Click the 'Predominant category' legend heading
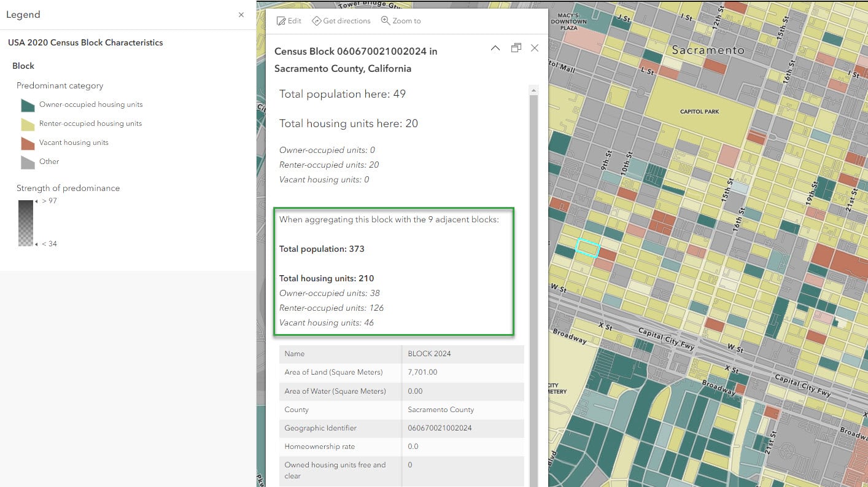This screenshot has width=868, height=487. (x=60, y=86)
